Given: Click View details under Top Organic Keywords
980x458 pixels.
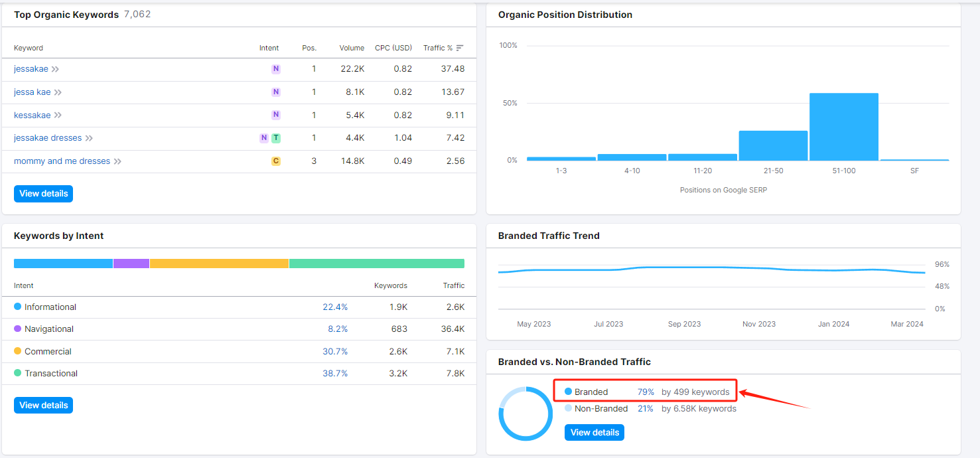Looking at the screenshot, I should 43,194.
